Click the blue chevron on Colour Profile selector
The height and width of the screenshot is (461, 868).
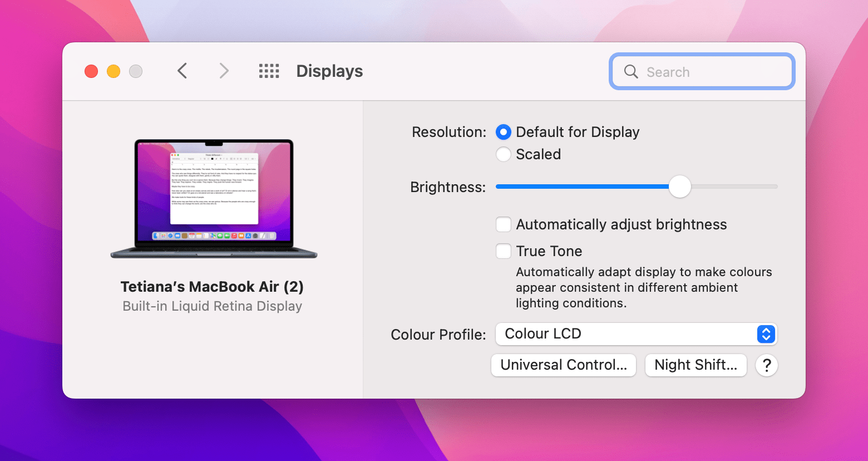pyautogui.click(x=766, y=334)
